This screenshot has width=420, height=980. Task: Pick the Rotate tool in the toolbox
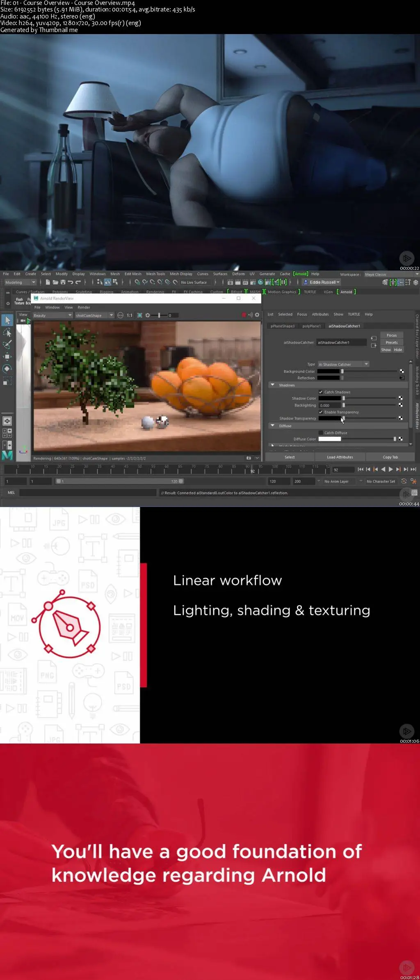[x=7, y=369]
